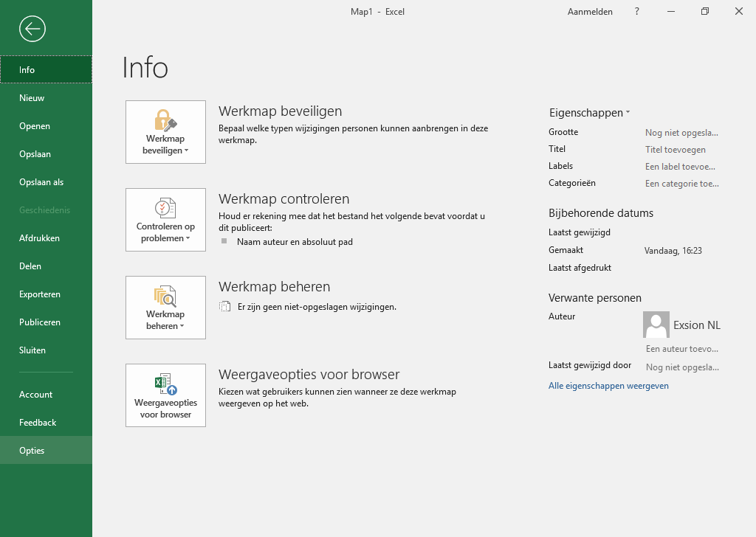This screenshot has width=756, height=537.
Task: Open the Werkmap beveiligen lock dropdown button
Action: (x=165, y=132)
